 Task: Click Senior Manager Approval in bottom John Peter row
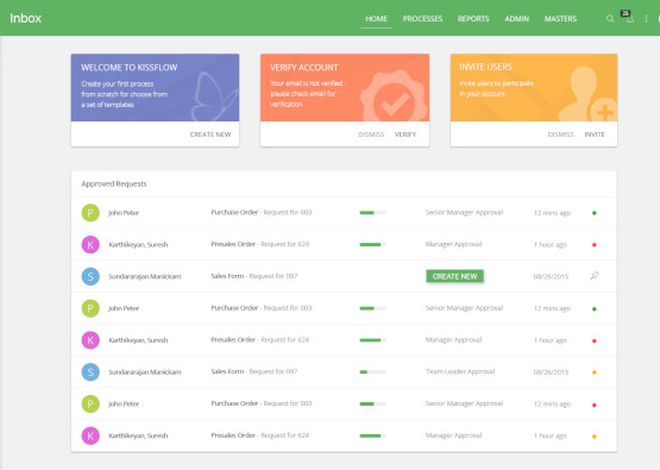point(464,404)
